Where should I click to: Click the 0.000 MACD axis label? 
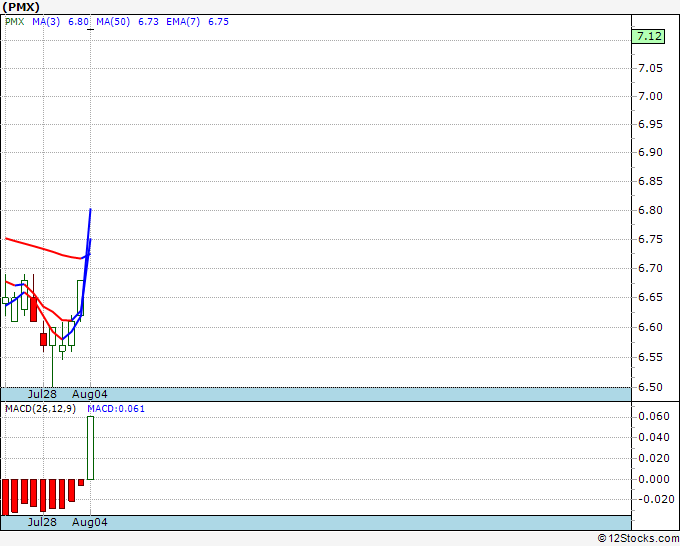[x=654, y=479]
